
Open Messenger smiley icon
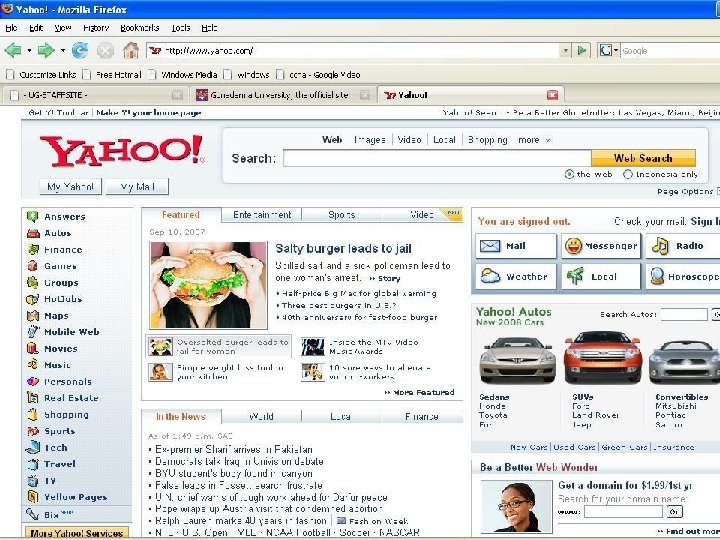(574, 246)
